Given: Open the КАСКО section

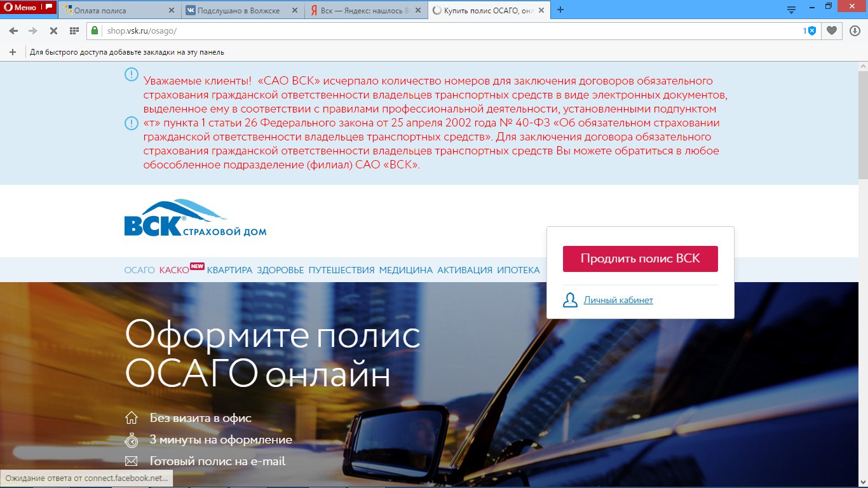Looking at the screenshot, I should click(174, 270).
